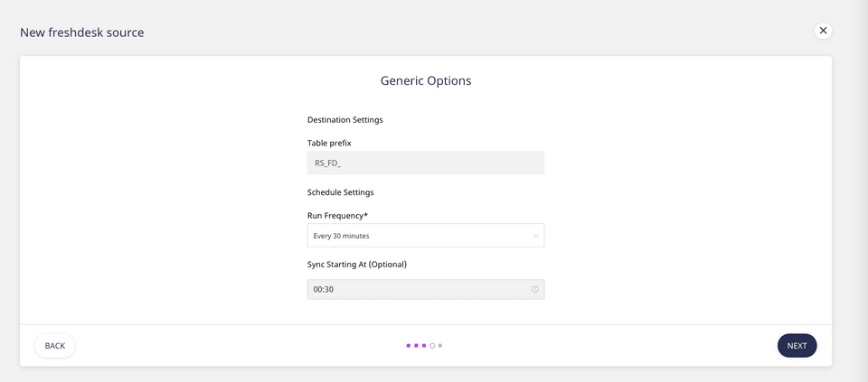Click the Table prefix field label

click(329, 143)
